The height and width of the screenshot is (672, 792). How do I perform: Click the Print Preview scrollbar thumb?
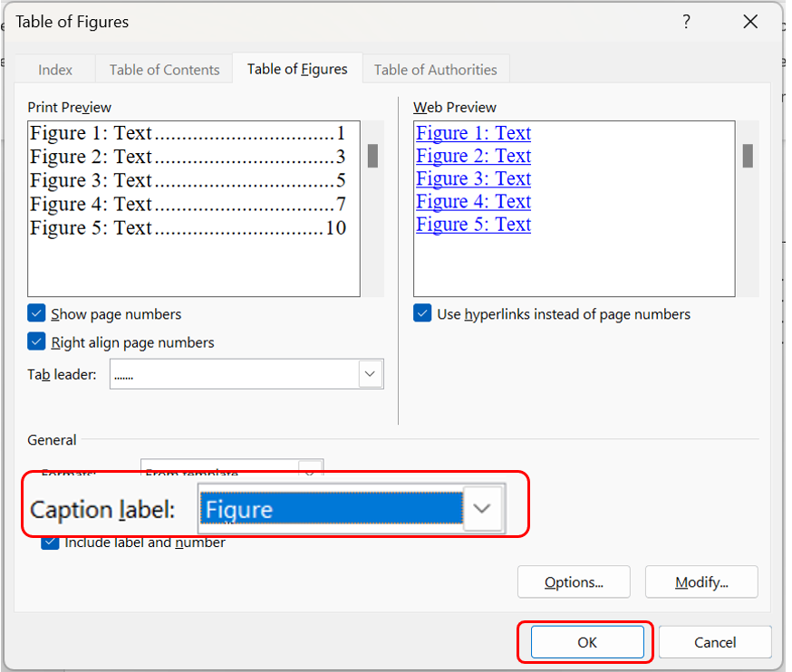point(372,156)
